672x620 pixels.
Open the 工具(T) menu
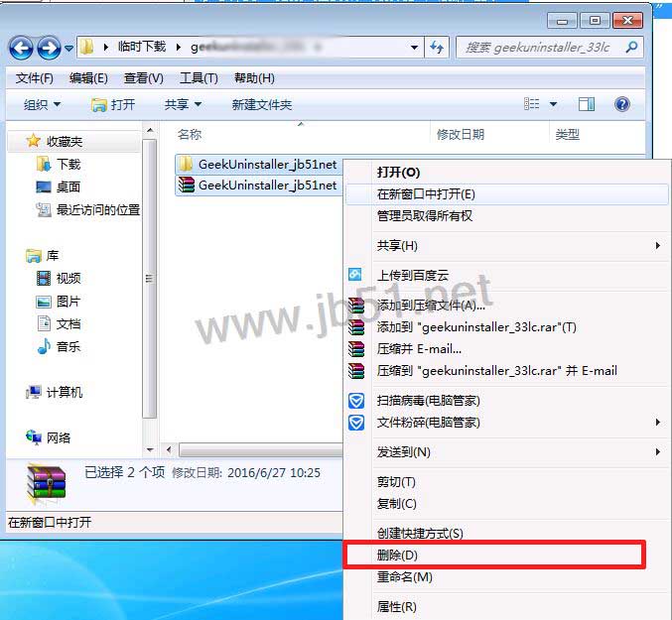tap(199, 78)
